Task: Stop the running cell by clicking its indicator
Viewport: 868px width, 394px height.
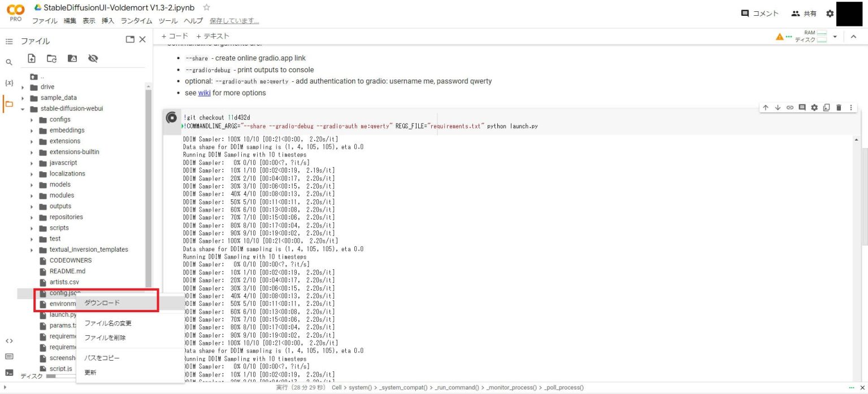Action: pos(171,119)
